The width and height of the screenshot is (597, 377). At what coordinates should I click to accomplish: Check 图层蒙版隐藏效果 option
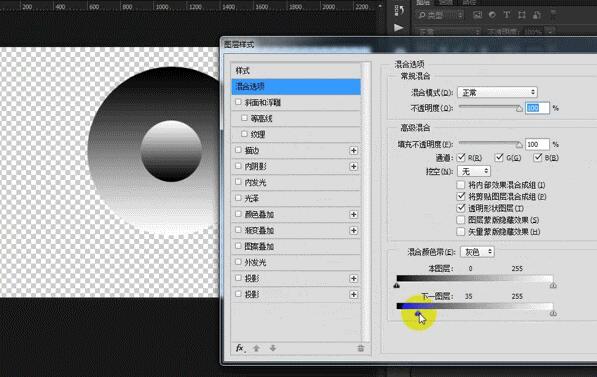pos(461,220)
